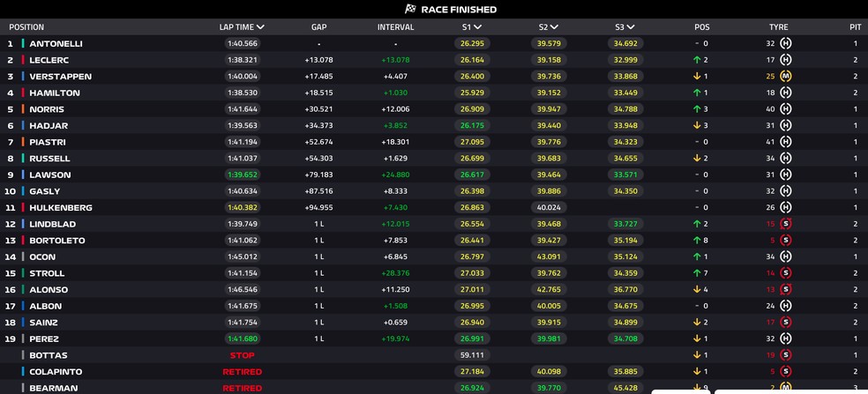Click the GAP column header

318,26
